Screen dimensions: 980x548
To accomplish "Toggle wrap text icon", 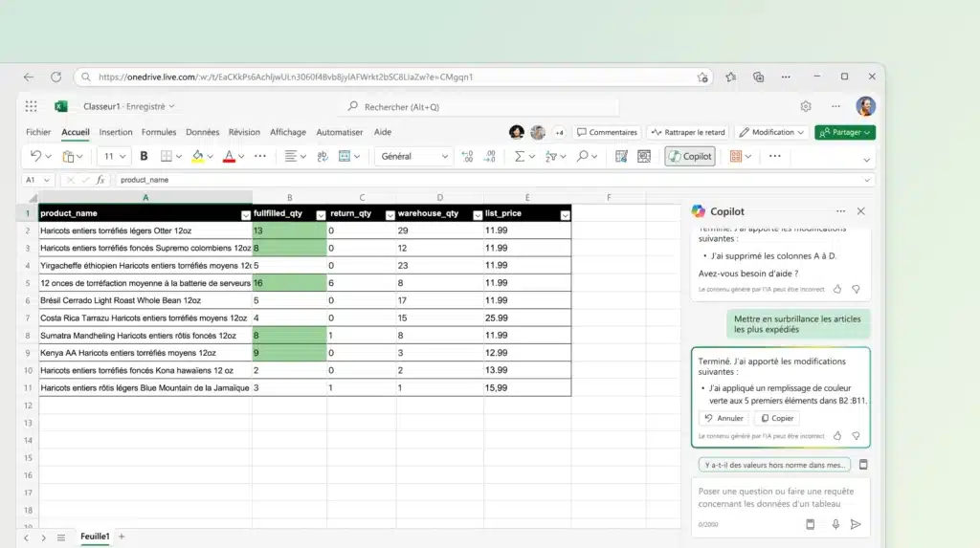I will click(x=323, y=156).
